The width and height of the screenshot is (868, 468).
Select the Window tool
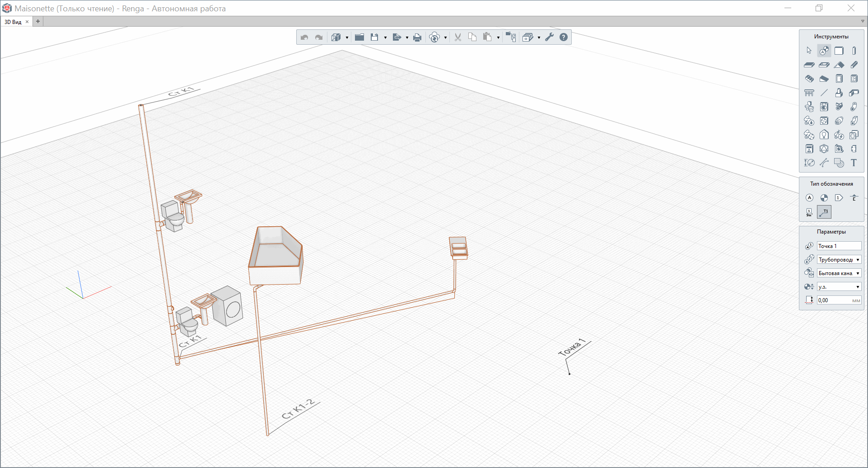click(x=854, y=79)
